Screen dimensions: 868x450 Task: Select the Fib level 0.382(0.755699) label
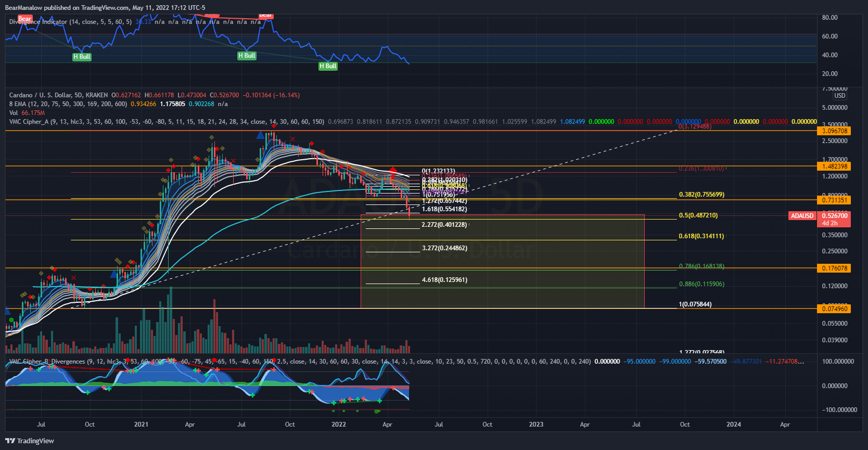pos(701,195)
